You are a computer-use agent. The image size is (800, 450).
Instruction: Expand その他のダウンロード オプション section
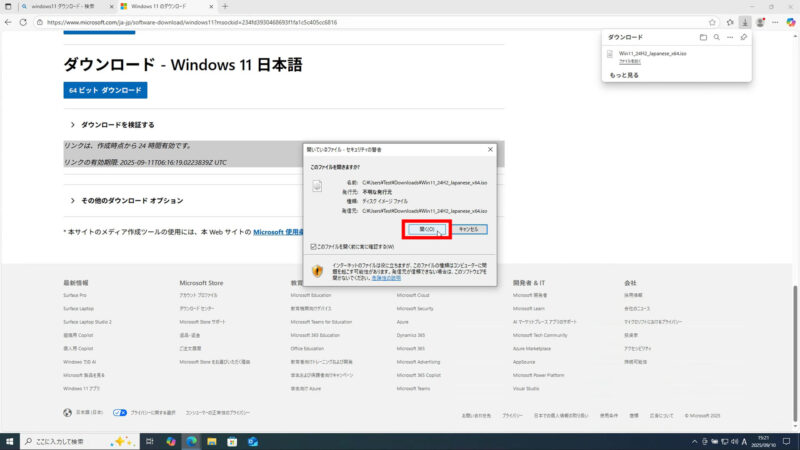(x=73, y=200)
